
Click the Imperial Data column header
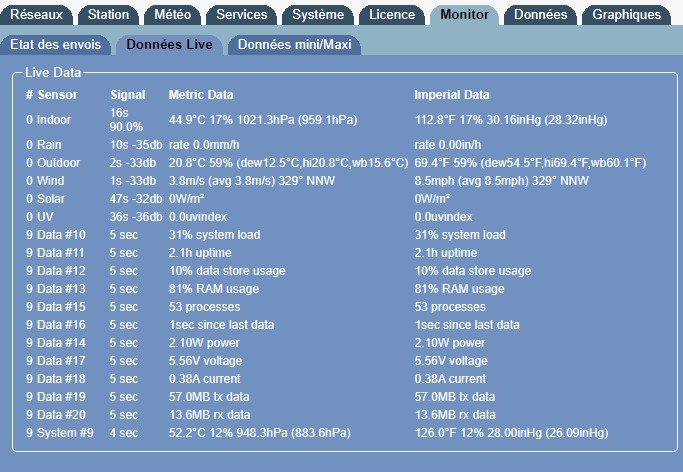coord(452,95)
